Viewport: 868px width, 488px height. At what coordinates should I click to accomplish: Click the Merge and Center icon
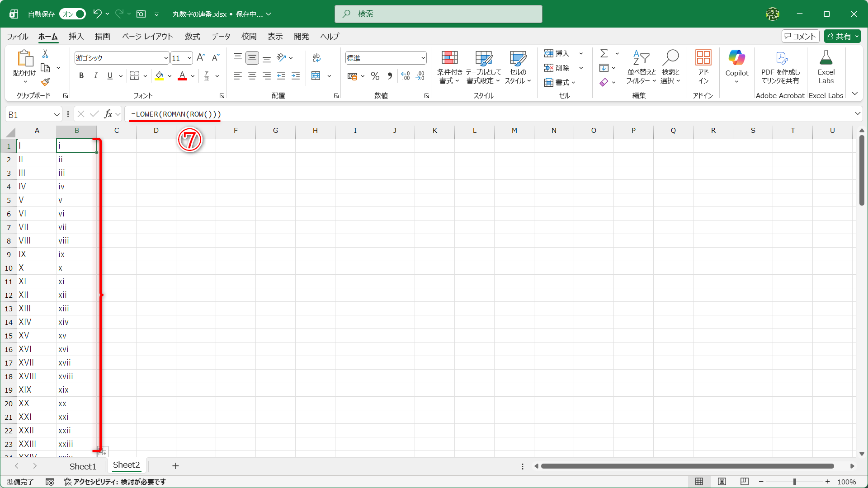coord(316,76)
